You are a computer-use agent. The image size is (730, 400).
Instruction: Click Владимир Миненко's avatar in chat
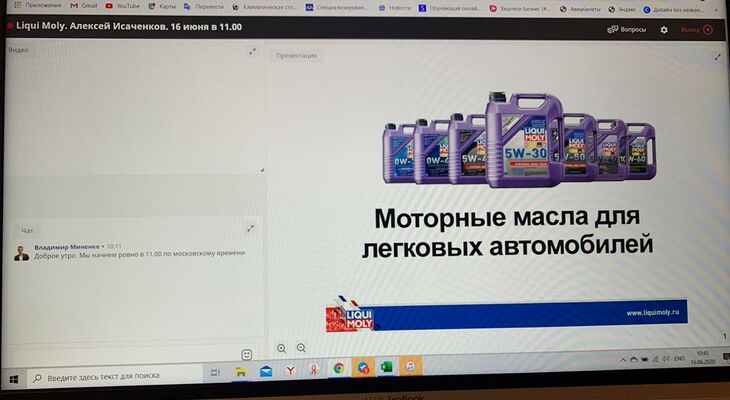click(x=21, y=253)
